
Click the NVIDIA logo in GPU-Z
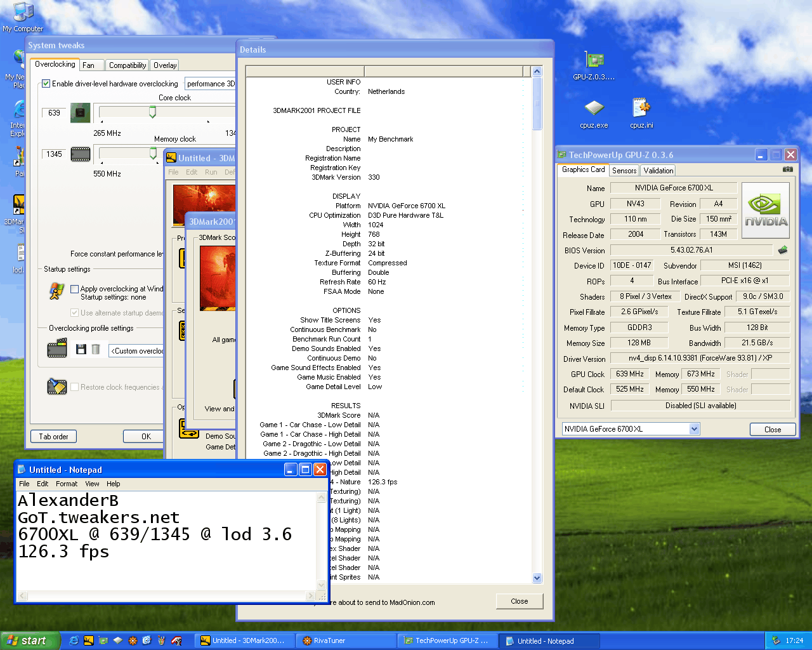pyautogui.click(x=765, y=210)
